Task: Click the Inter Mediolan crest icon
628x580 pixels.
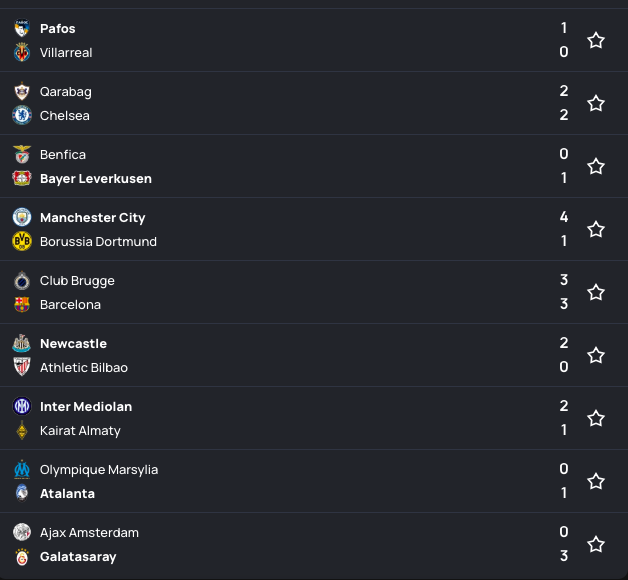Action: 22,407
